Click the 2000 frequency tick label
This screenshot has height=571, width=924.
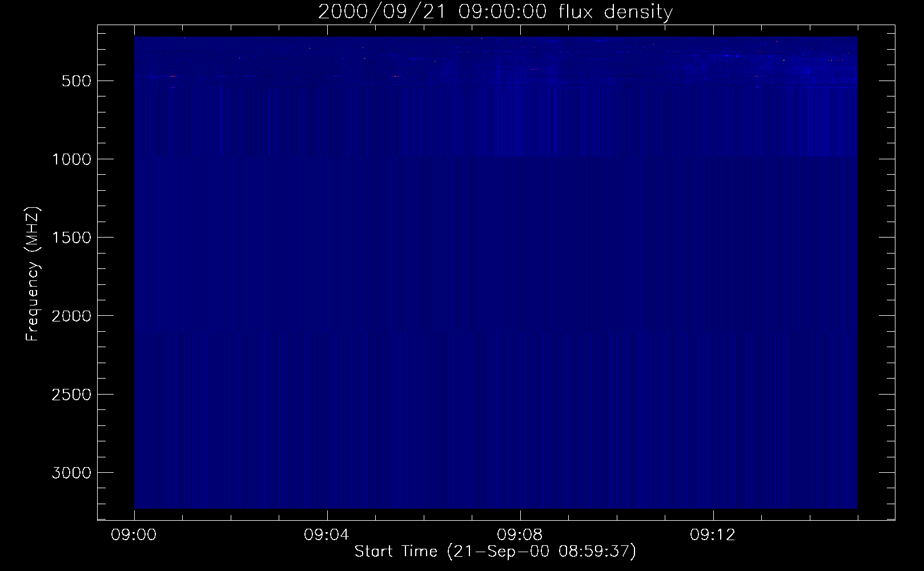pyautogui.click(x=71, y=316)
